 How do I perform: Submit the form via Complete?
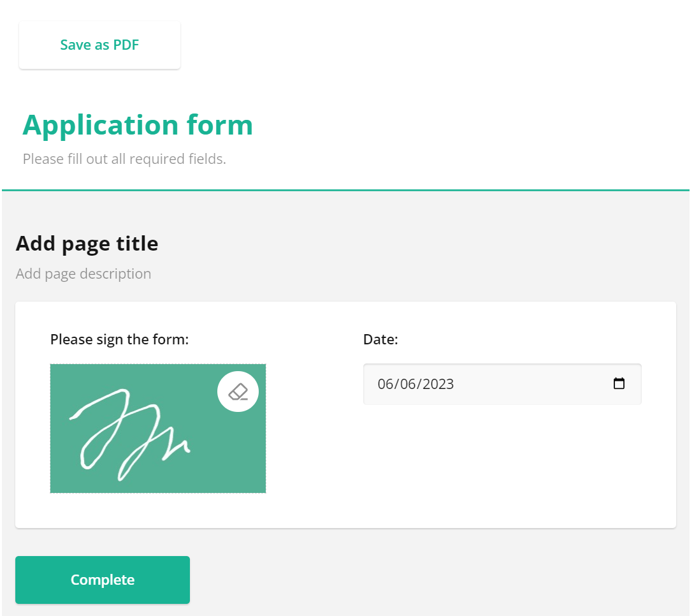tap(102, 580)
